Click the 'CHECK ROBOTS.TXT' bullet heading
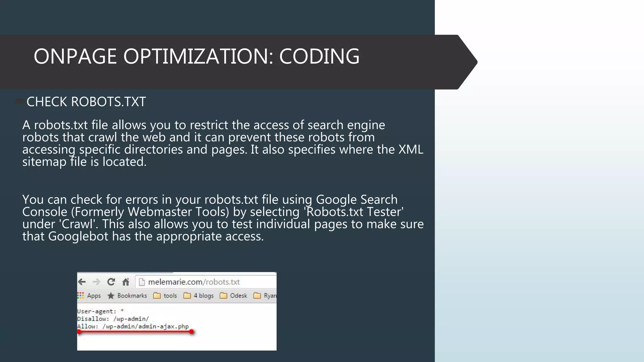 click(x=86, y=102)
